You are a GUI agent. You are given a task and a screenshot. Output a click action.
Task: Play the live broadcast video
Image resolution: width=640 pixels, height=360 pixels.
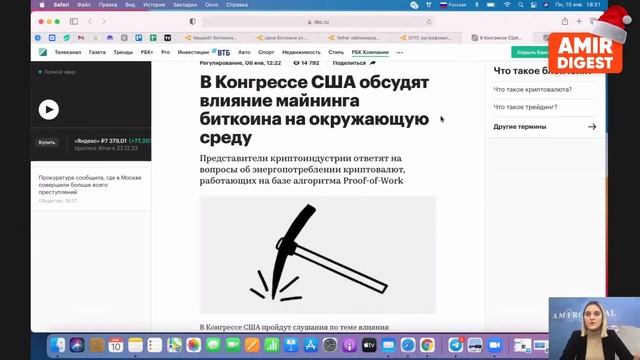49,110
